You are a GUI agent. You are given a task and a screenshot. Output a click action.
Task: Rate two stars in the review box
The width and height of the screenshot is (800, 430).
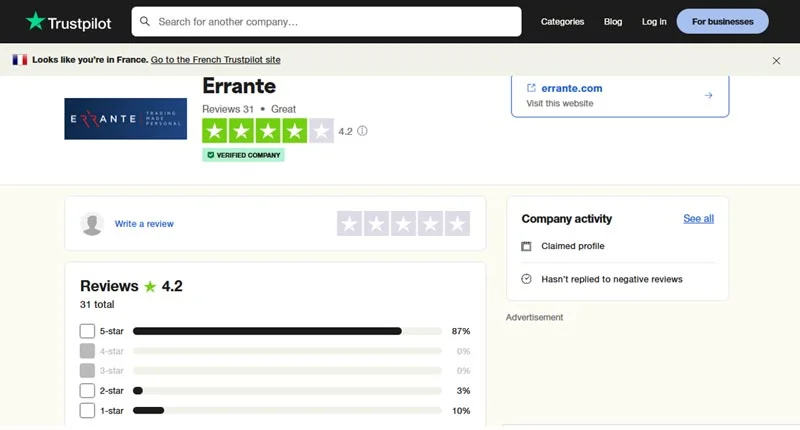(x=377, y=223)
